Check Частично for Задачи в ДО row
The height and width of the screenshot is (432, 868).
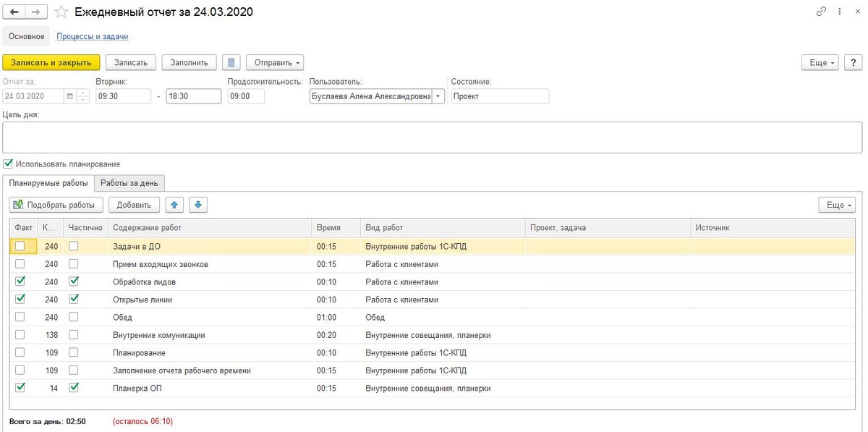tap(73, 246)
